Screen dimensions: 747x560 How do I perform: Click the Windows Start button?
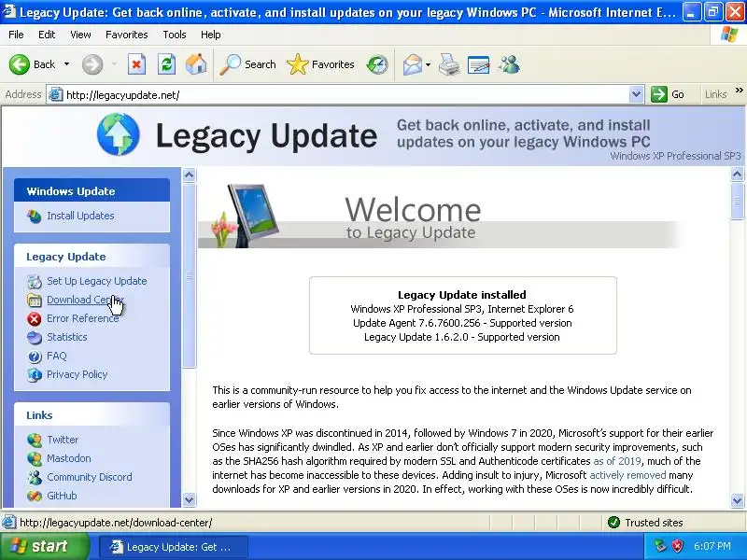coord(44,546)
